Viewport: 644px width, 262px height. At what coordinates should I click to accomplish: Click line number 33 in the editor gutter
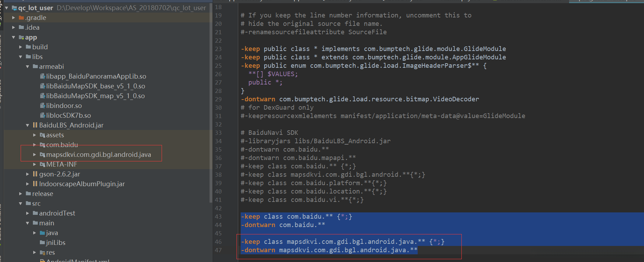click(x=218, y=133)
